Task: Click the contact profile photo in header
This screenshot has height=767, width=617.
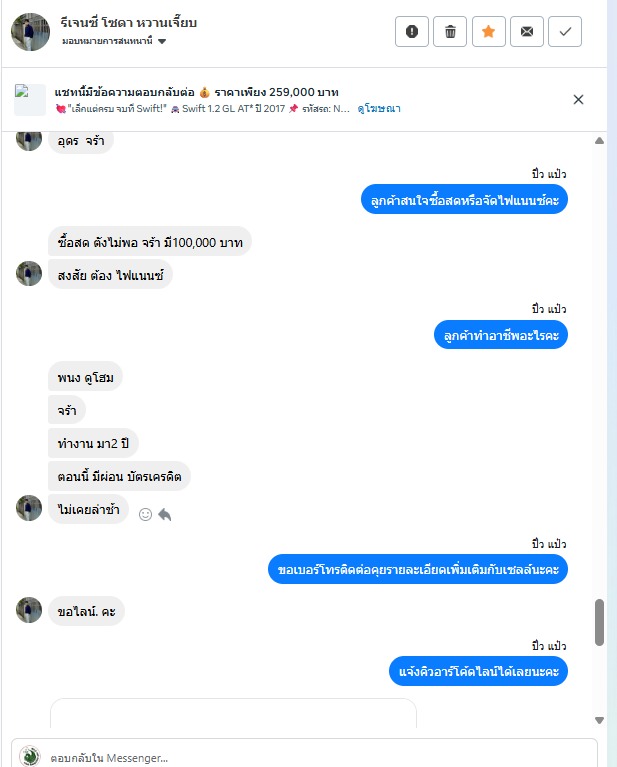Action: click(x=30, y=32)
